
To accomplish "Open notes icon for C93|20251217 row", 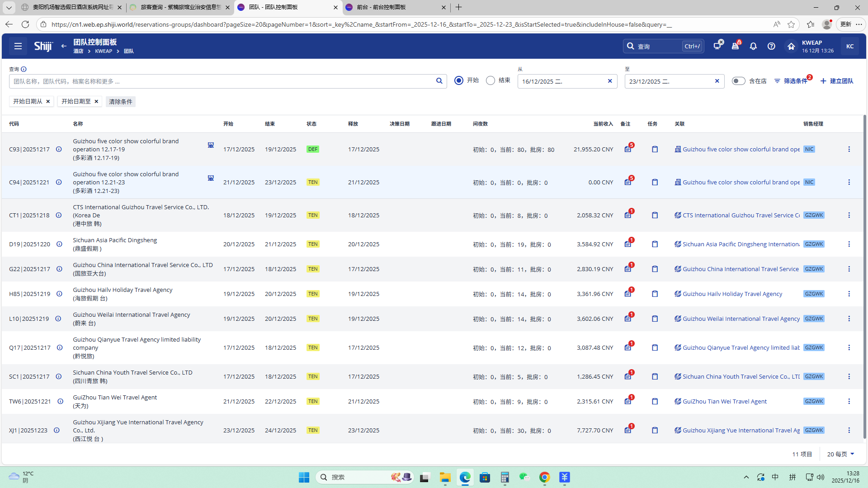I will click(628, 150).
